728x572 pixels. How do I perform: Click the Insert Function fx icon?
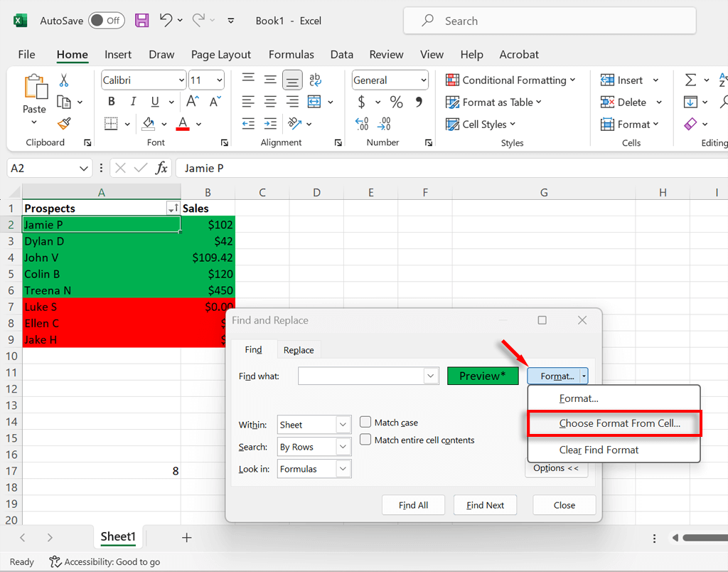(x=161, y=168)
